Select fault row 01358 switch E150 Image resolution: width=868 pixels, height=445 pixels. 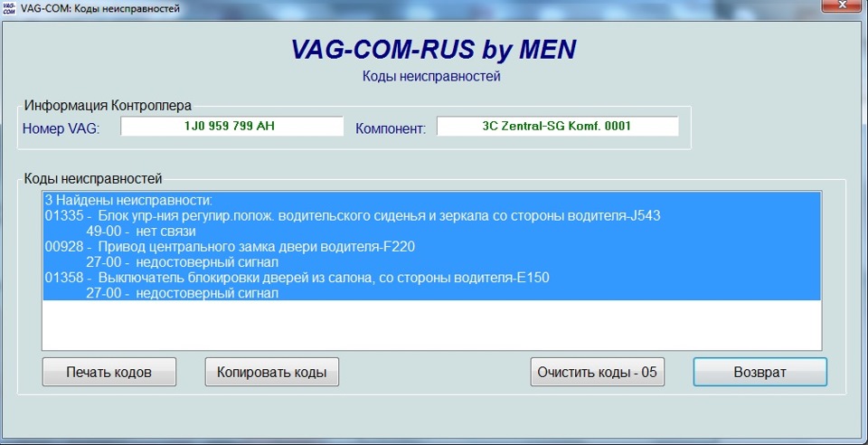coord(432,278)
